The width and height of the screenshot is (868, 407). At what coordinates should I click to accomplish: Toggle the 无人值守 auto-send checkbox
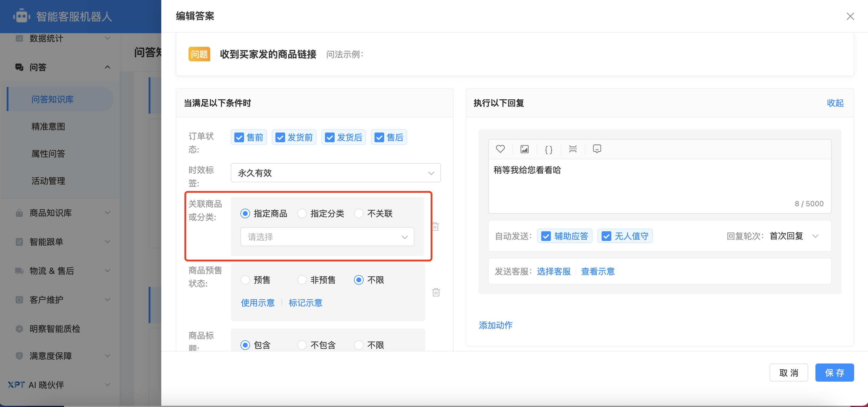coord(606,236)
